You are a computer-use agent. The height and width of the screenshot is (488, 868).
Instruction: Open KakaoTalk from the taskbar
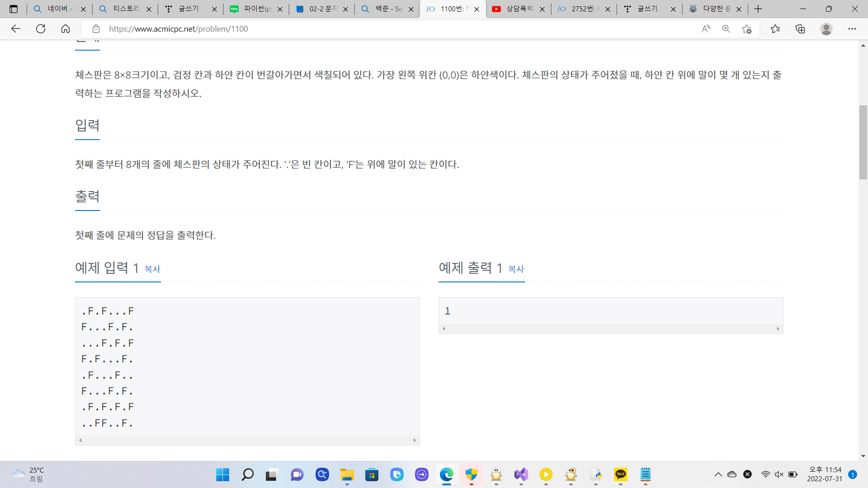click(x=620, y=474)
